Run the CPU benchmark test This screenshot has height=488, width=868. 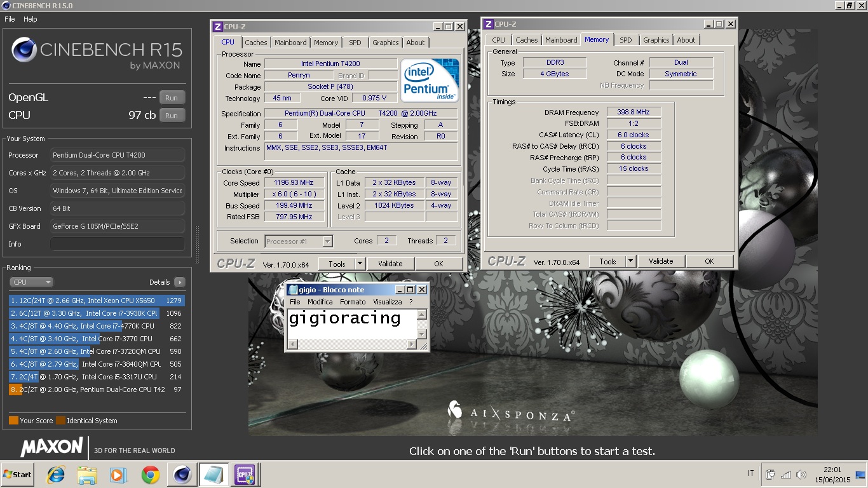(x=172, y=116)
